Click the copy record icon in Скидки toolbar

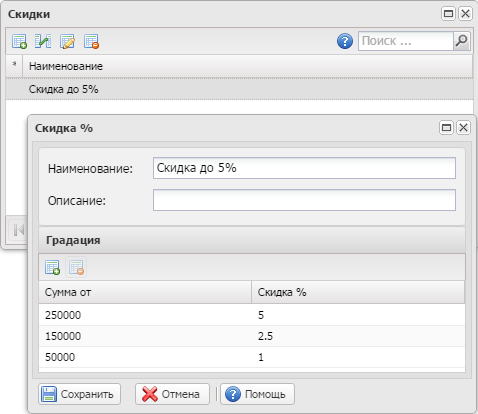[x=43, y=41]
